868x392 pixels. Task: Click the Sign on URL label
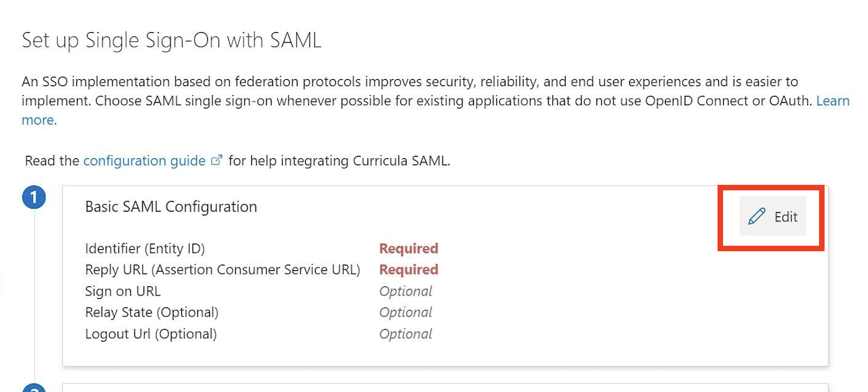coord(122,291)
